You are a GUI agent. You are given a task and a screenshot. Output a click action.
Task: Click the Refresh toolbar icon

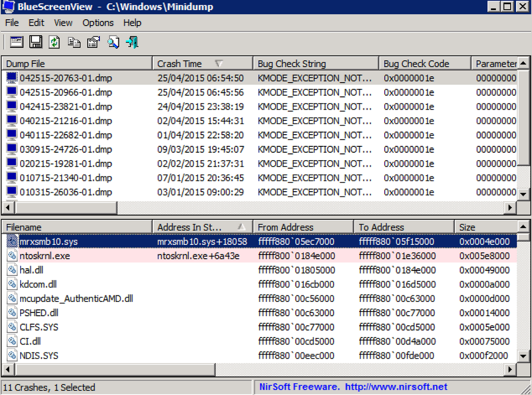click(x=54, y=42)
